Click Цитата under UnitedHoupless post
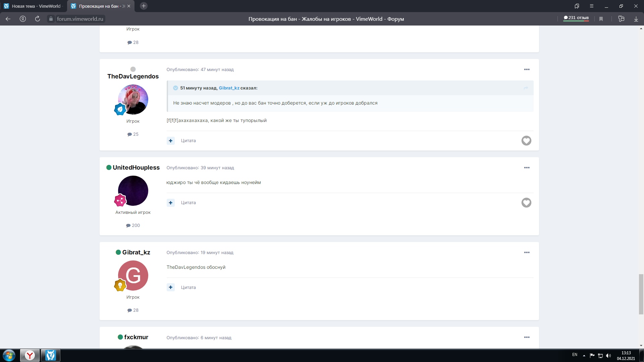 (x=188, y=202)
